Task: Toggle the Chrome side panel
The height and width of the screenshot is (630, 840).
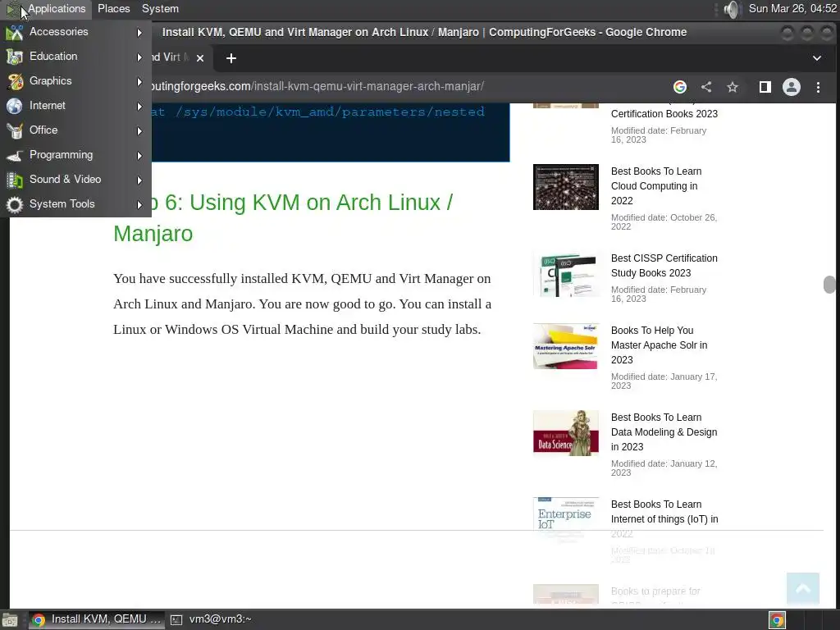Action: click(765, 87)
